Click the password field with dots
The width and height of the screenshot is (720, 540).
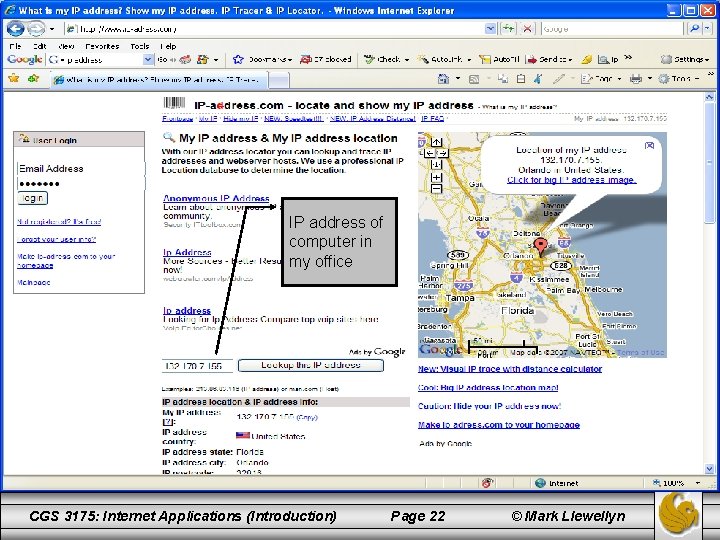point(81,184)
